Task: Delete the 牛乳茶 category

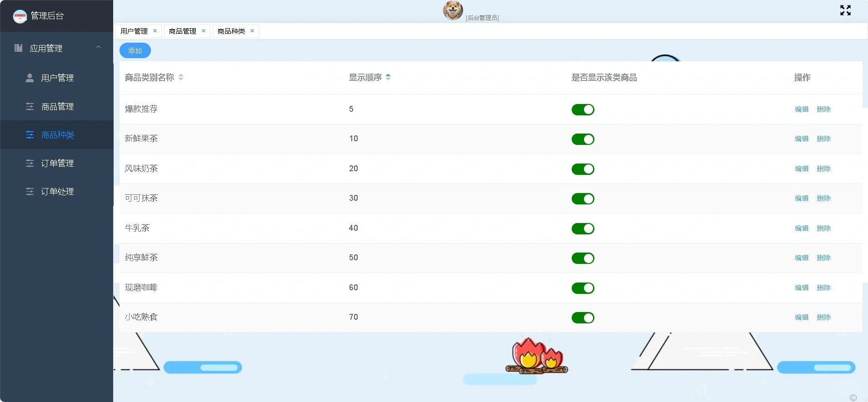Action: coord(823,228)
